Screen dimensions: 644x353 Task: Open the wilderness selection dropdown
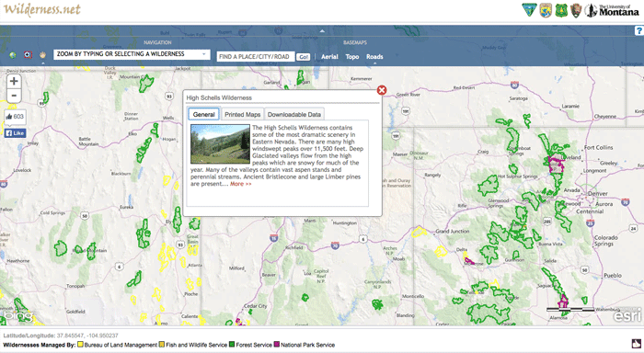132,54
